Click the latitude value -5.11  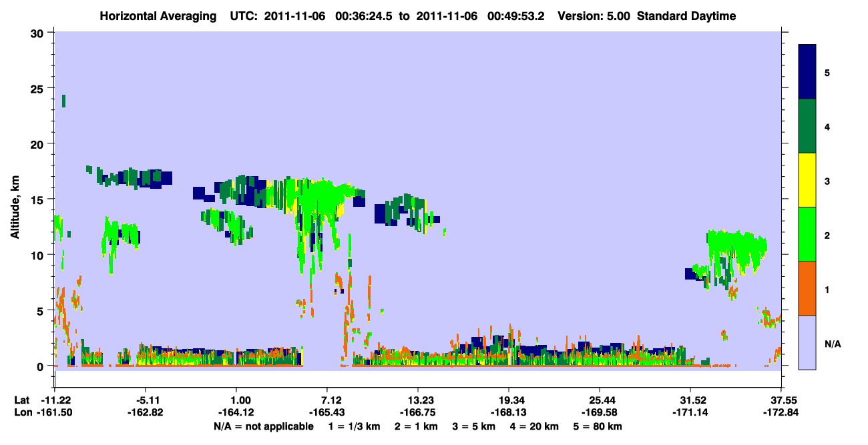[146, 400]
